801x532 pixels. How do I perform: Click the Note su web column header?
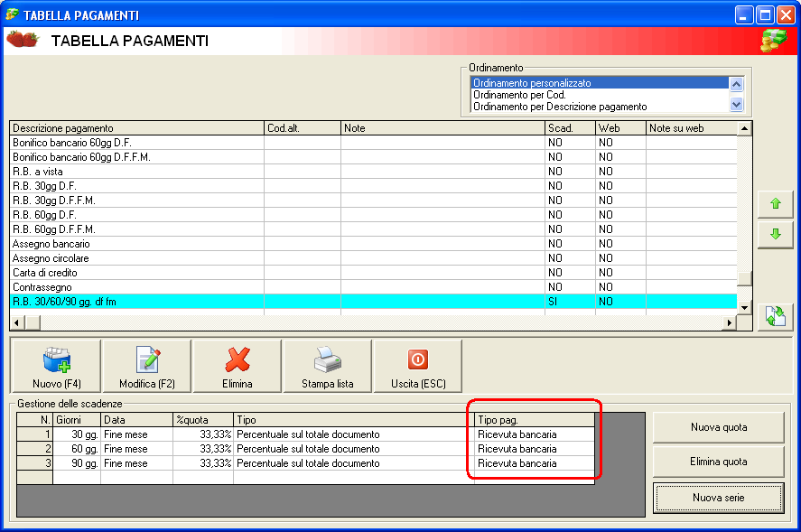(692, 128)
